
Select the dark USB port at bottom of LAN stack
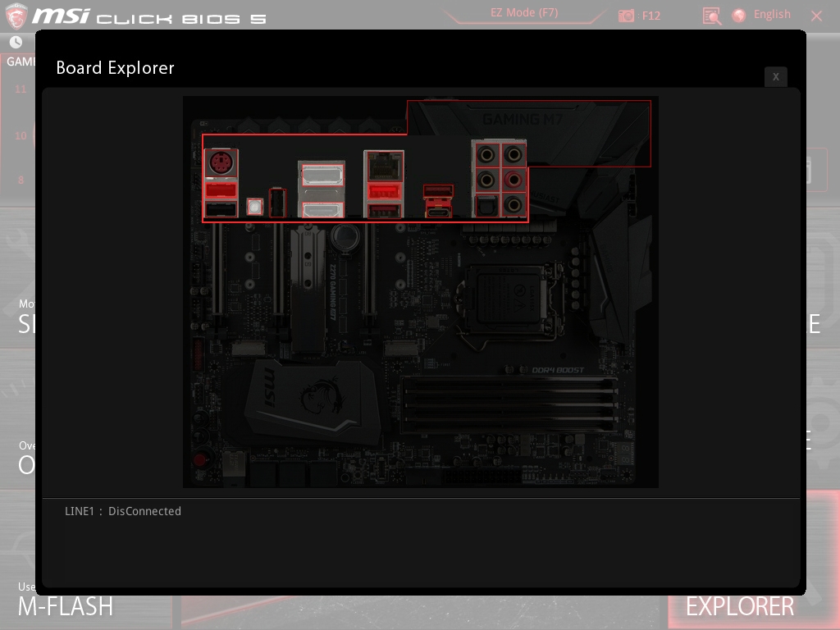(x=384, y=211)
